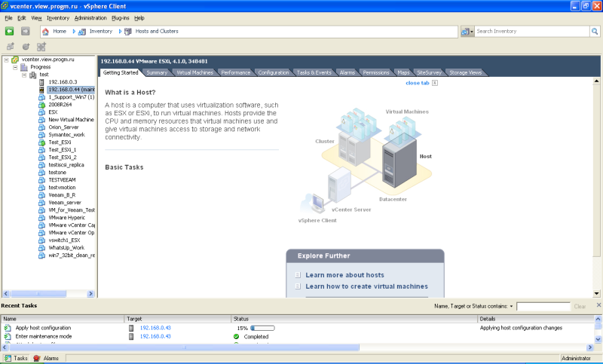603x364 pixels.
Task: Click the Apply host configuration task icon
Action: tap(8, 328)
